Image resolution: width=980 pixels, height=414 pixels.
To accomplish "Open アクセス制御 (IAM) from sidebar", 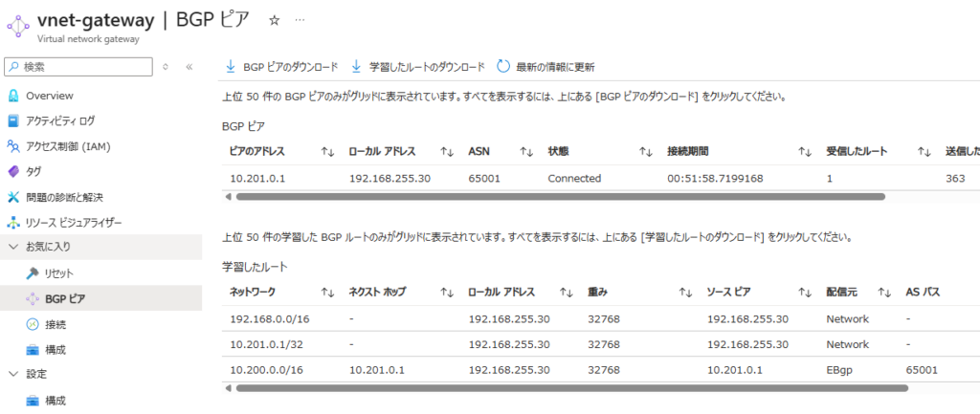I will [x=67, y=146].
